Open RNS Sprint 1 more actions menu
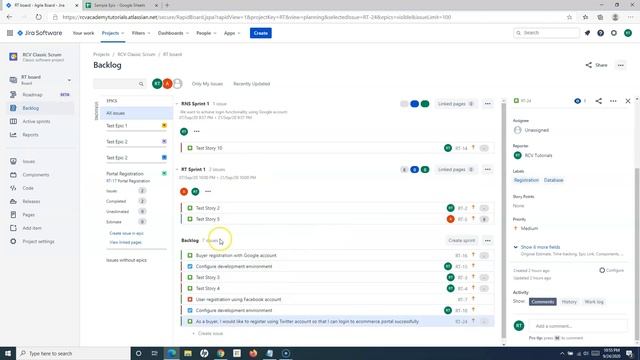 pyautogui.click(x=487, y=104)
